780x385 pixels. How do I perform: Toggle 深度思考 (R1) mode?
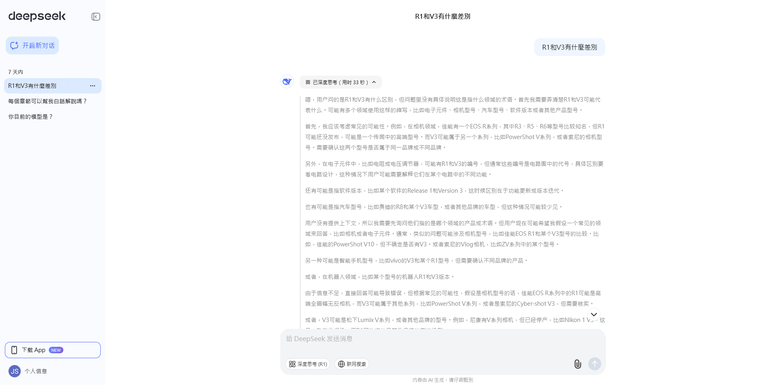(307, 364)
